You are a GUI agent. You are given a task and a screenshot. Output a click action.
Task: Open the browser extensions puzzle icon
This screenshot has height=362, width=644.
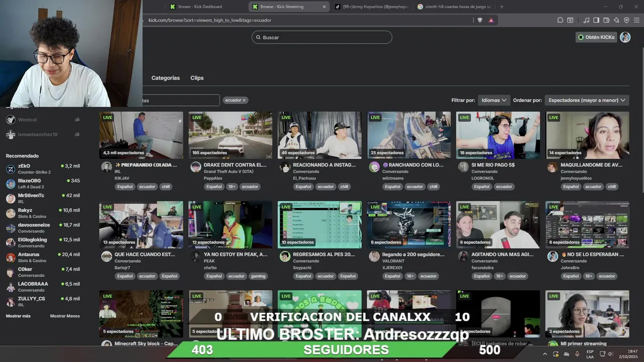coord(560,20)
